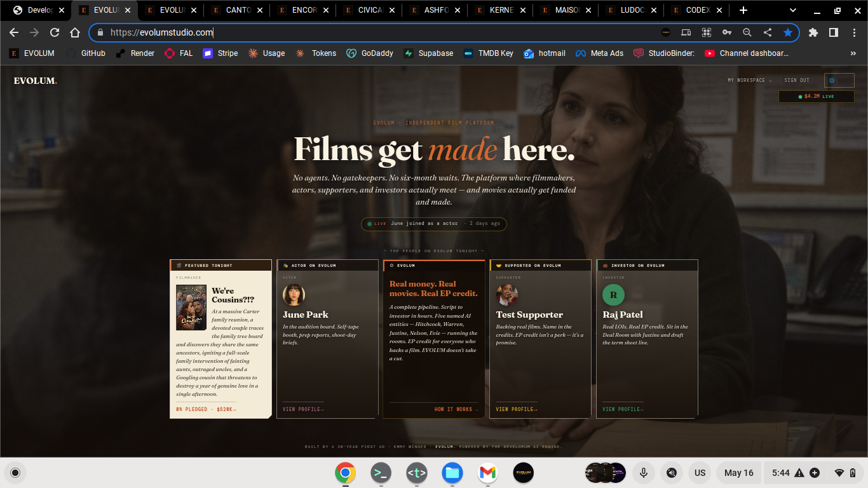Click the My Workspace link

(x=750, y=81)
